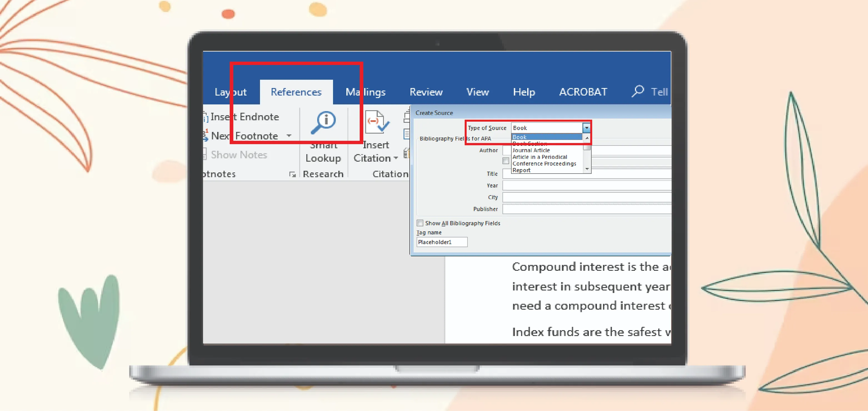Select Report from source type list
868x411 pixels.
(521, 171)
